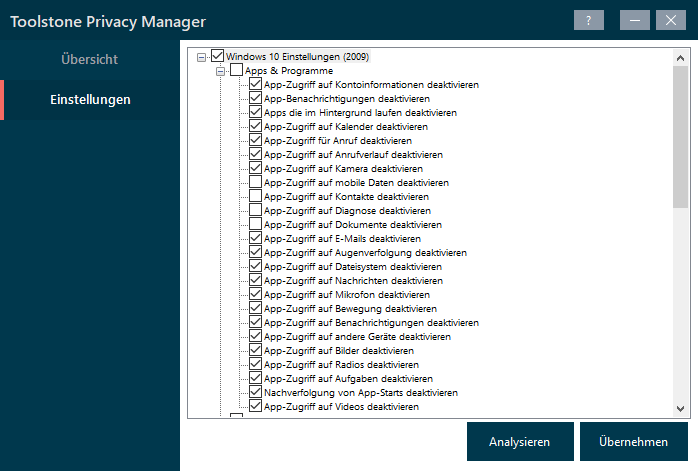698x471 pixels.
Task: Close the Toolstone Privacy Manager window
Action: pos(669,20)
